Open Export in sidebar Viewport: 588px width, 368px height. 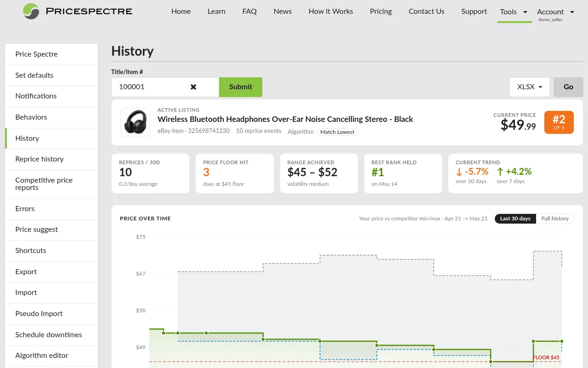pos(51,272)
